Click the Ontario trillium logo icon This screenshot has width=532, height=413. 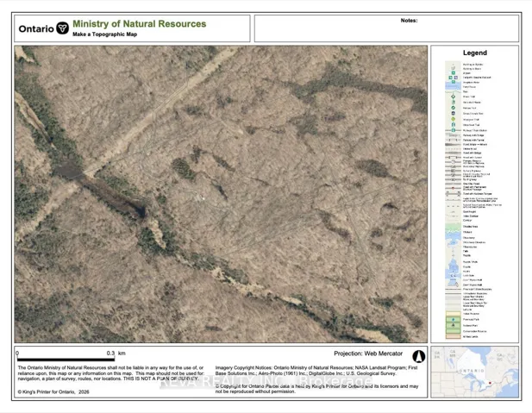coord(62,28)
